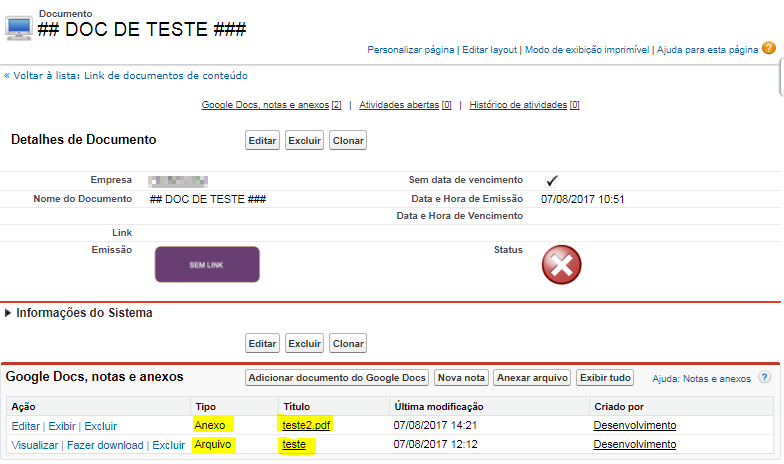Click Excluir on the Arquivo teste row

168,445
